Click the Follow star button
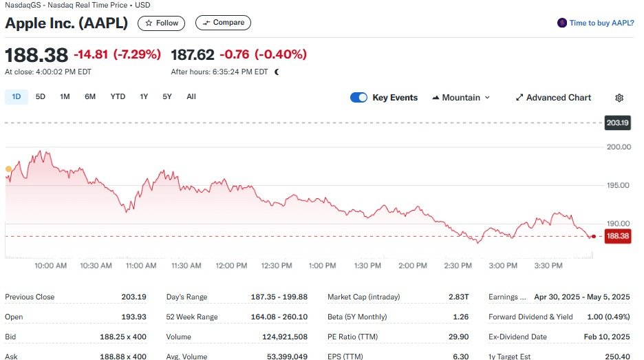This screenshot has height=360, width=644. point(162,23)
